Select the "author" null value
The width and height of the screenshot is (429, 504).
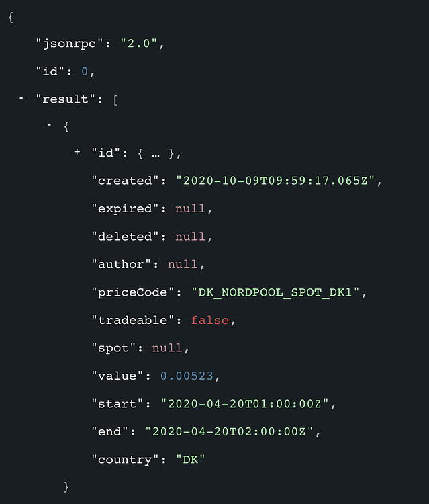coord(183,265)
